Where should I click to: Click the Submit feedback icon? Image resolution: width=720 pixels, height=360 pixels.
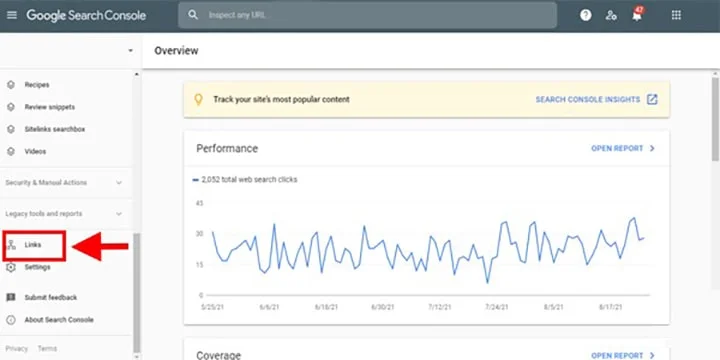point(11,298)
